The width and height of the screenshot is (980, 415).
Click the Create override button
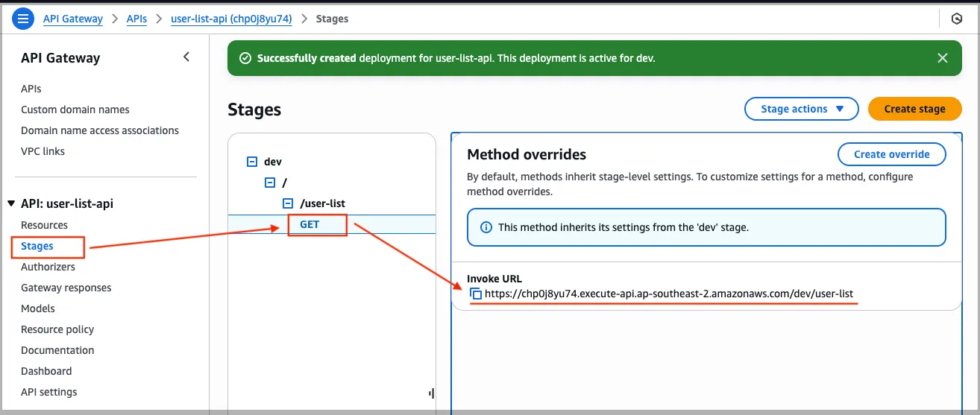pyautogui.click(x=891, y=154)
